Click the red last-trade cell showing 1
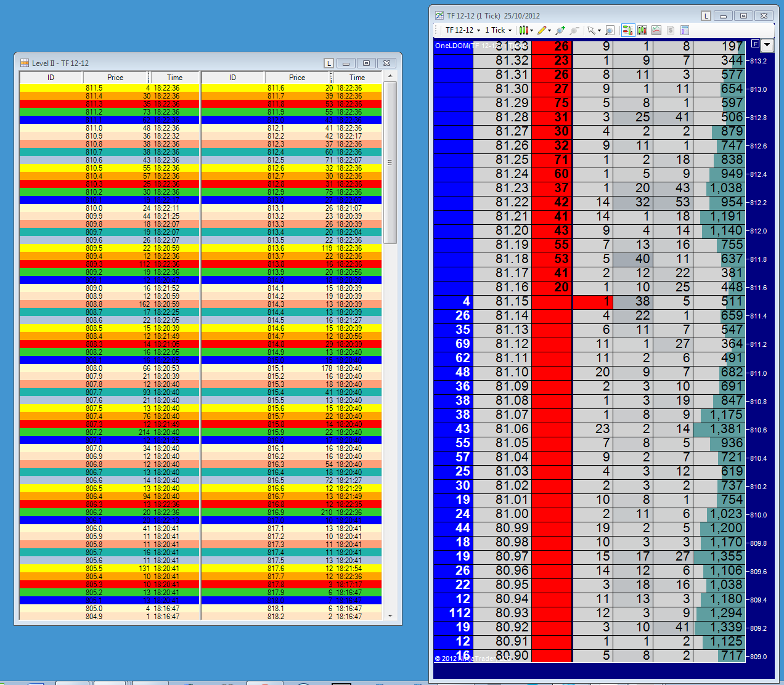Screen dimensions: 784x685 coord(593,302)
